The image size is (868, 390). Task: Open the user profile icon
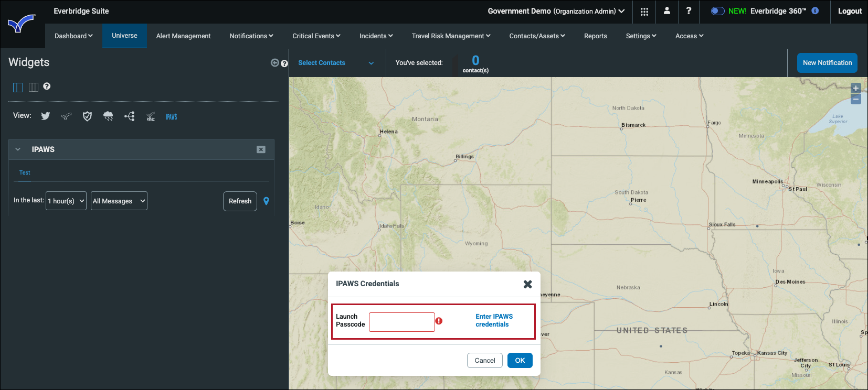click(667, 11)
